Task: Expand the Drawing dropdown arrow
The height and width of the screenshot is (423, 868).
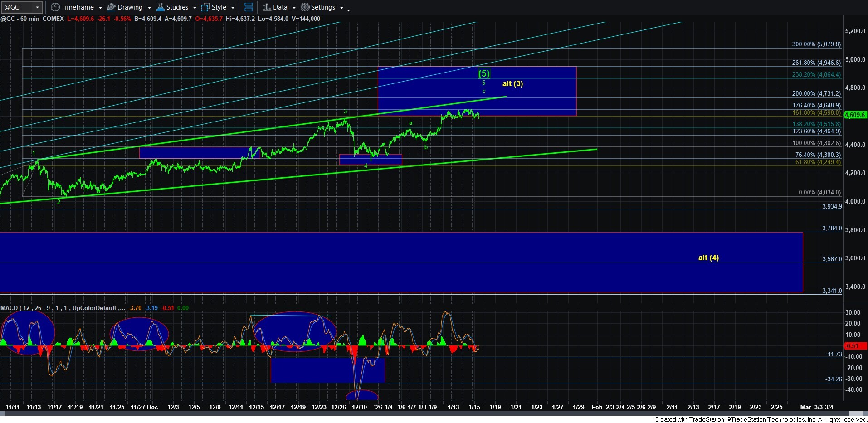Action: pos(149,8)
